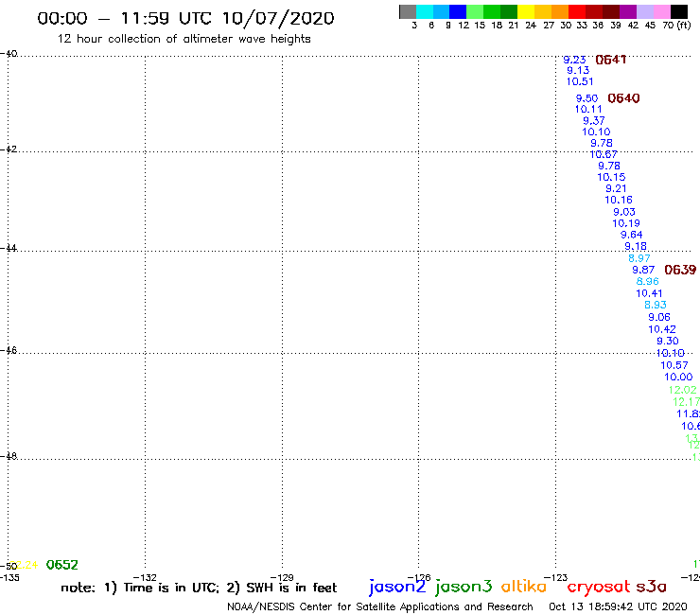Select the dark blue legend color swatch

[458, 11]
